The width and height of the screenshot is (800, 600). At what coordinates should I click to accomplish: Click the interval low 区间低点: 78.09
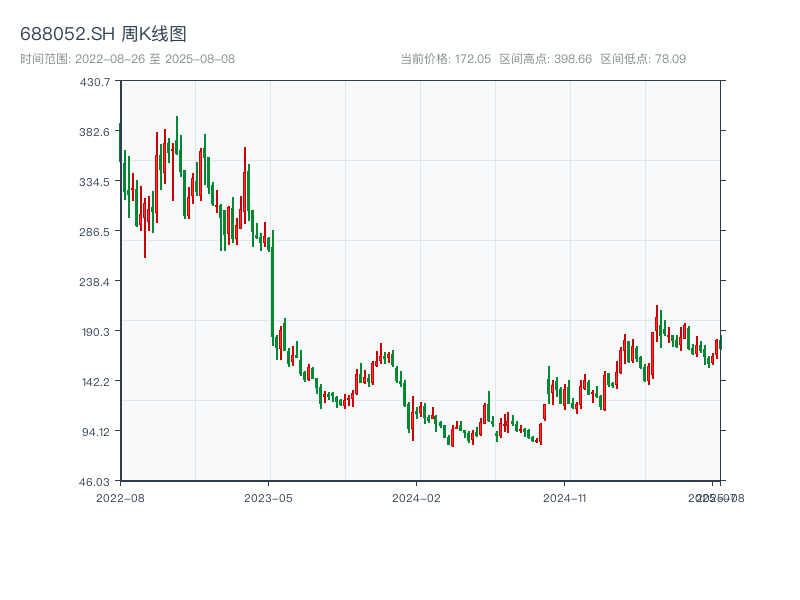pos(643,59)
